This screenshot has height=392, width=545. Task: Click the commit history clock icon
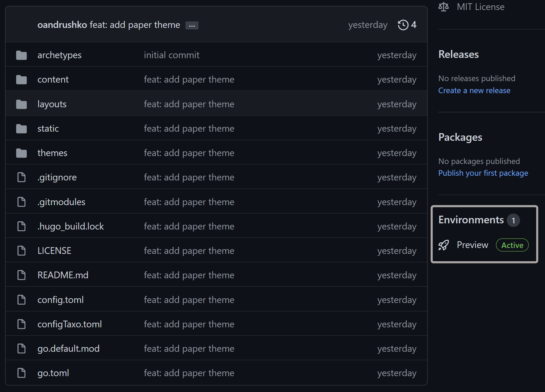403,25
